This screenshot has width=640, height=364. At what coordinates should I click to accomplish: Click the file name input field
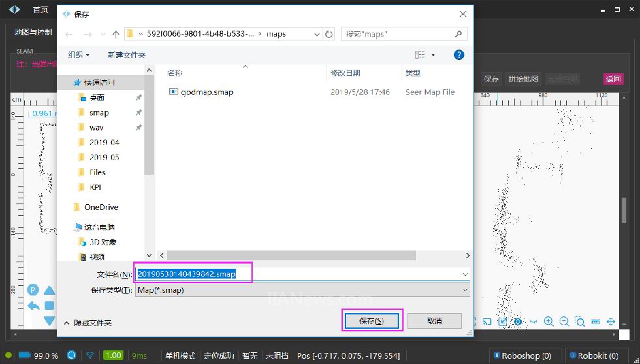[x=300, y=275]
